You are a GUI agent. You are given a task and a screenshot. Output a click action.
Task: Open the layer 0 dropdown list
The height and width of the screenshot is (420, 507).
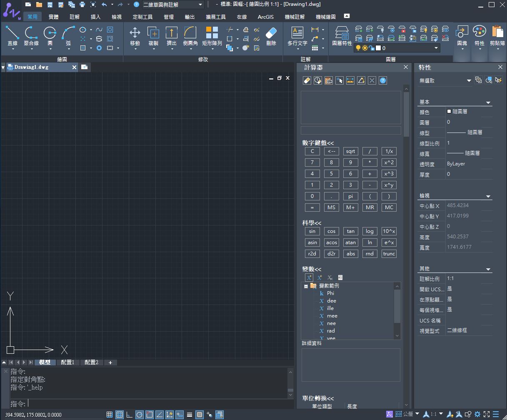tap(436, 48)
